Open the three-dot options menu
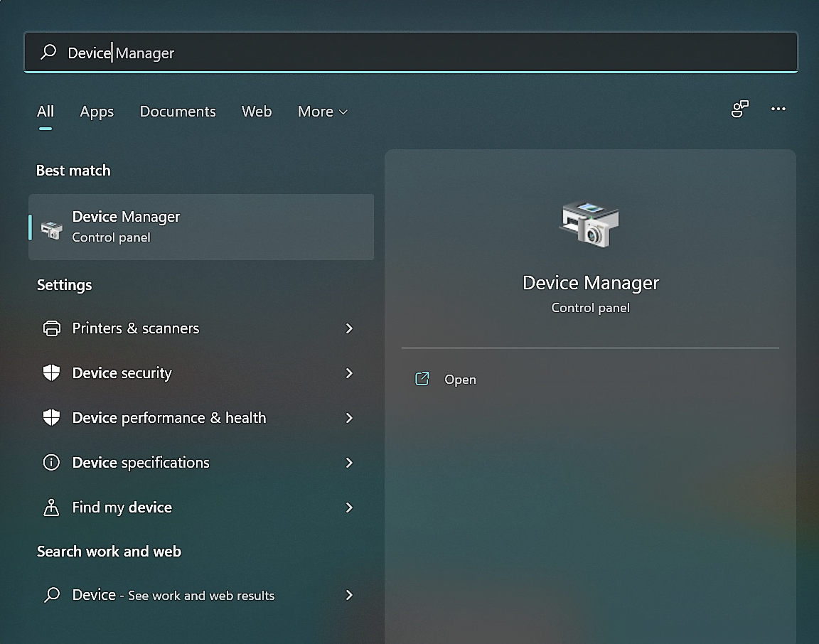The width and height of the screenshot is (819, 644). pyautogui.click(x=778, y=109)
